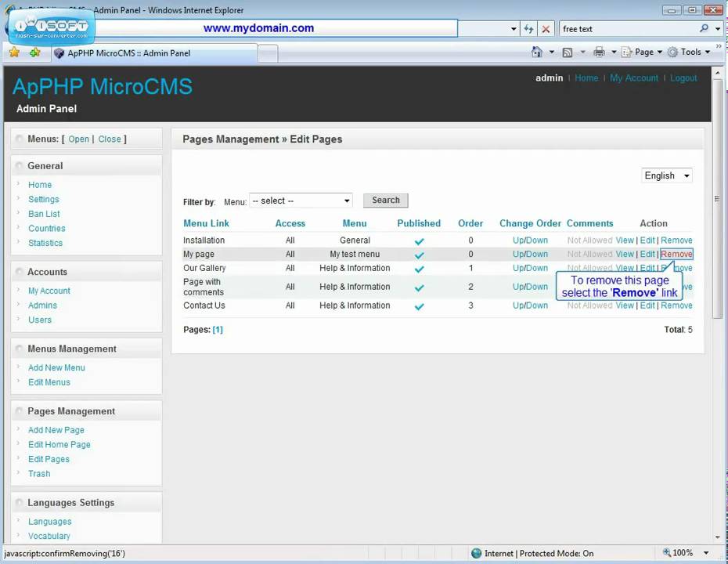Open the pages Trash link
This screenshot has width=728, height=564.
[x=39, y=473]
